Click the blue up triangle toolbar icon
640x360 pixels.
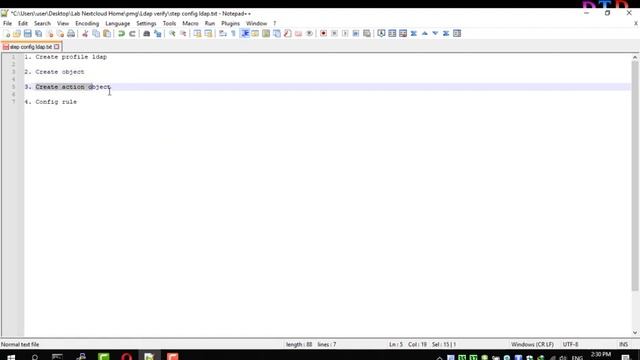pyautogui.click(x=424, y=33)
